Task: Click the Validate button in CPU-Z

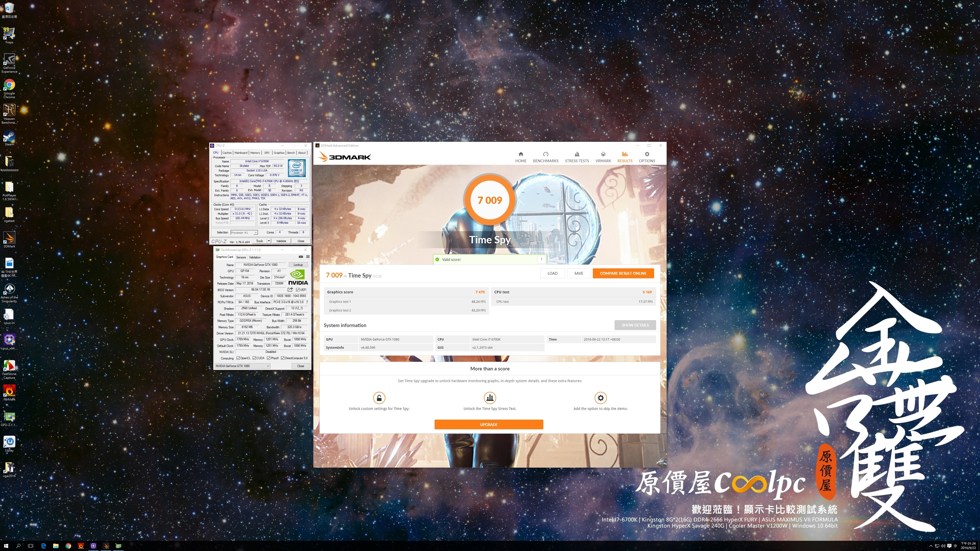Action: coord(281,241)
